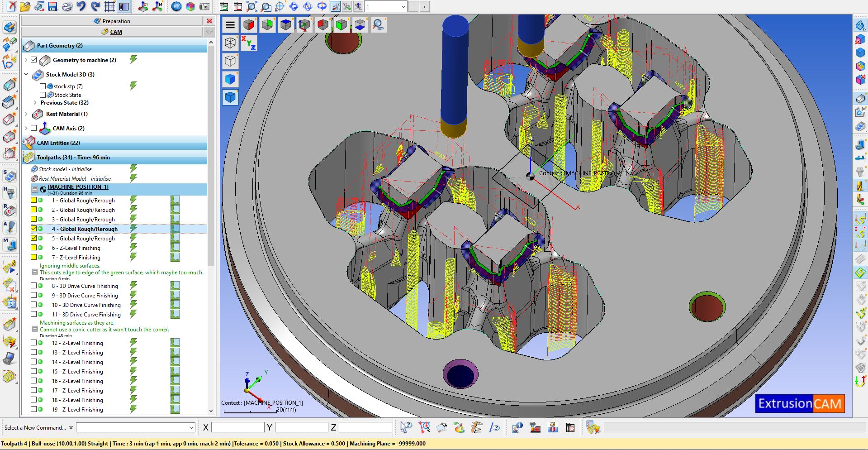Check the 19 - Z-Level Finishing checkbox

click(x=34, y=409)
